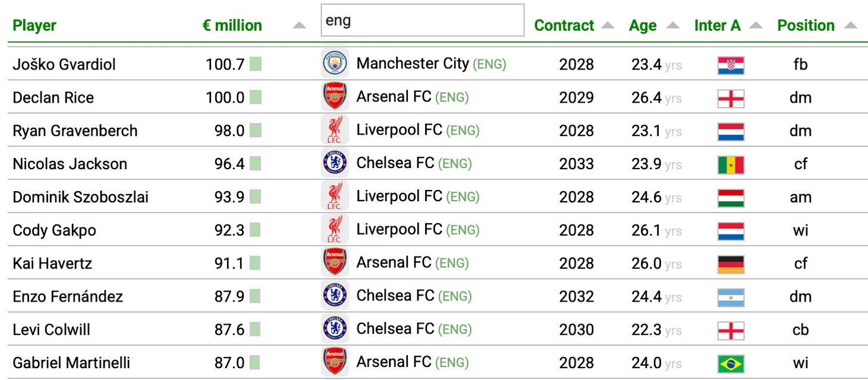
Task: Click Brazil flag for Gabriel Martinelli
Action: [731, 364]
